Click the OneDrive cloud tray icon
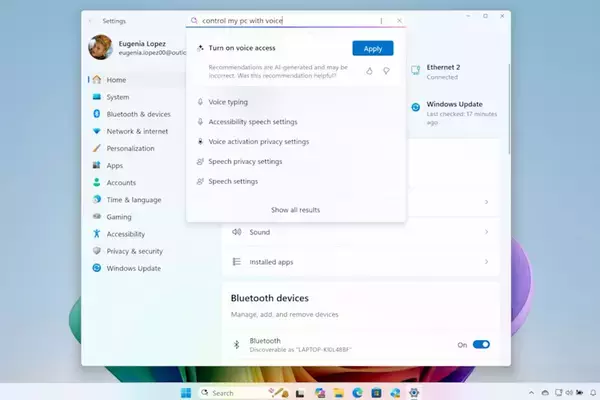 pos(545,393)
